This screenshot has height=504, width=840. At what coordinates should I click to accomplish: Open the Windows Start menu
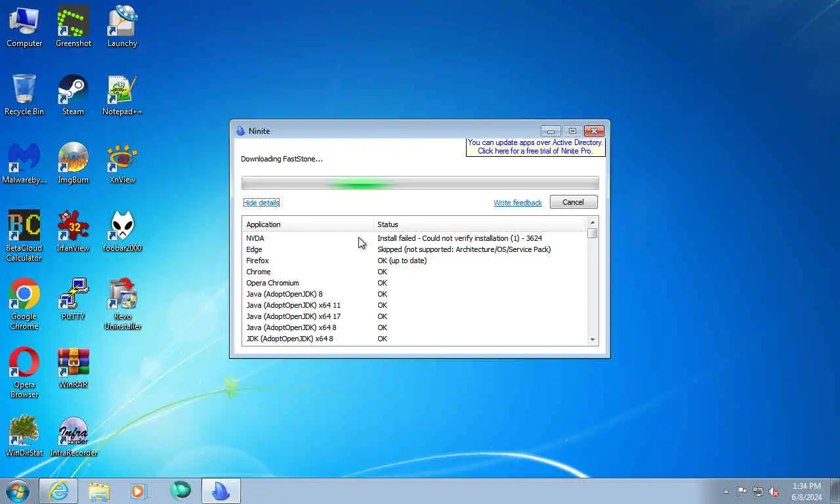pos(17,490)
